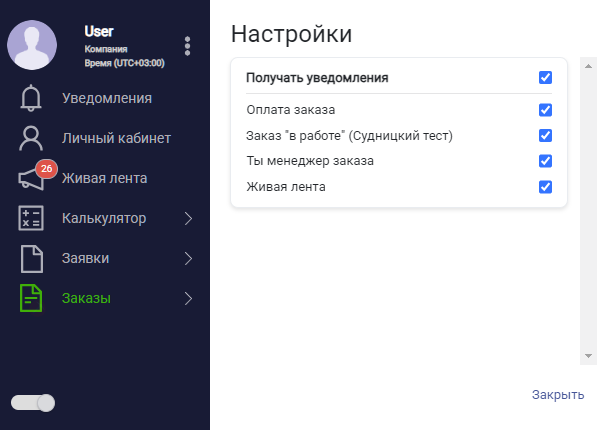
Task: Click the settings panel scrollbar down arrow
Action: (x=590, y=356)
